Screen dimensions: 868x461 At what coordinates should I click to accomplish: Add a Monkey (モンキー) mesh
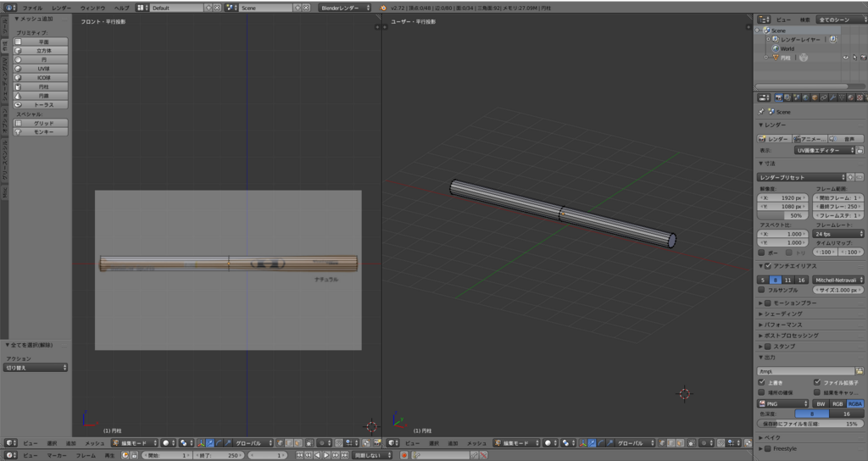point(41,131)
